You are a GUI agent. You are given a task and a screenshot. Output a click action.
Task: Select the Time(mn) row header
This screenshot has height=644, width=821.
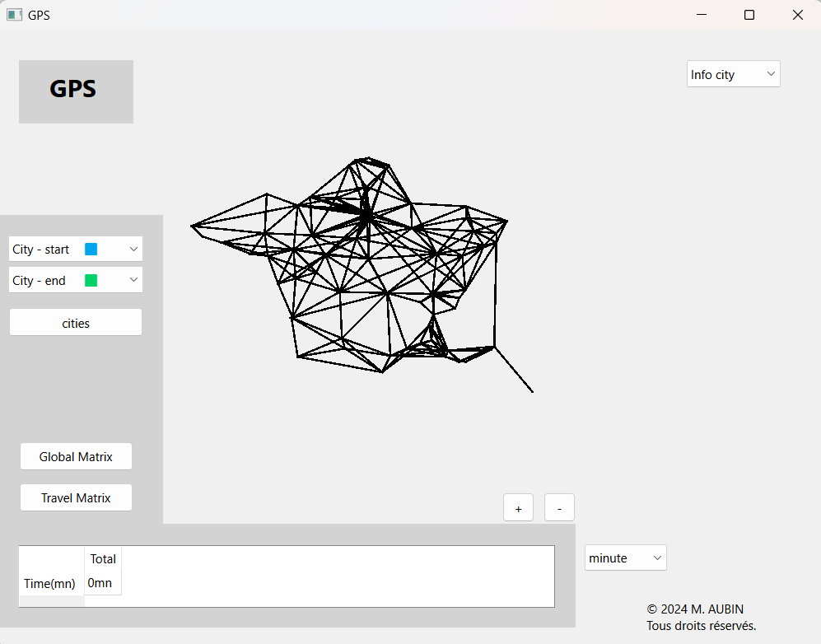coord(51,583)
